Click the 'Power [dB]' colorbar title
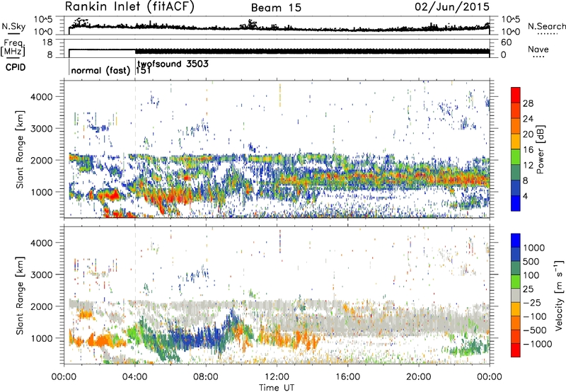Viewport: 566px width, 392px height. pos(541,149)
